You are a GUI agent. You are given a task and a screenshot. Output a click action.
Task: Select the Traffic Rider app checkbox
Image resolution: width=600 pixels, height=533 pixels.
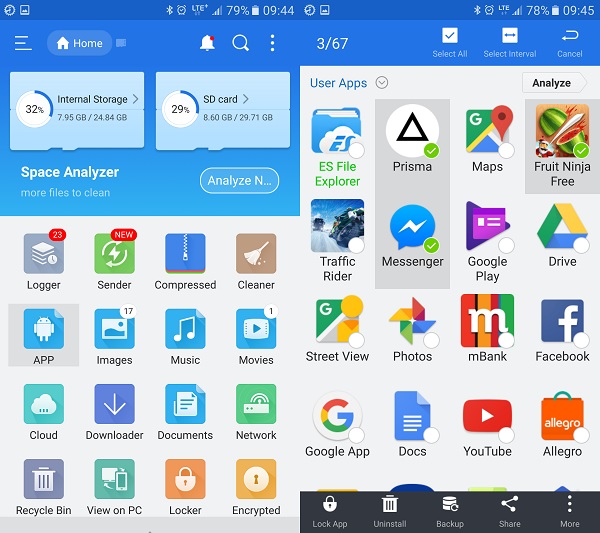click(356, 245)
